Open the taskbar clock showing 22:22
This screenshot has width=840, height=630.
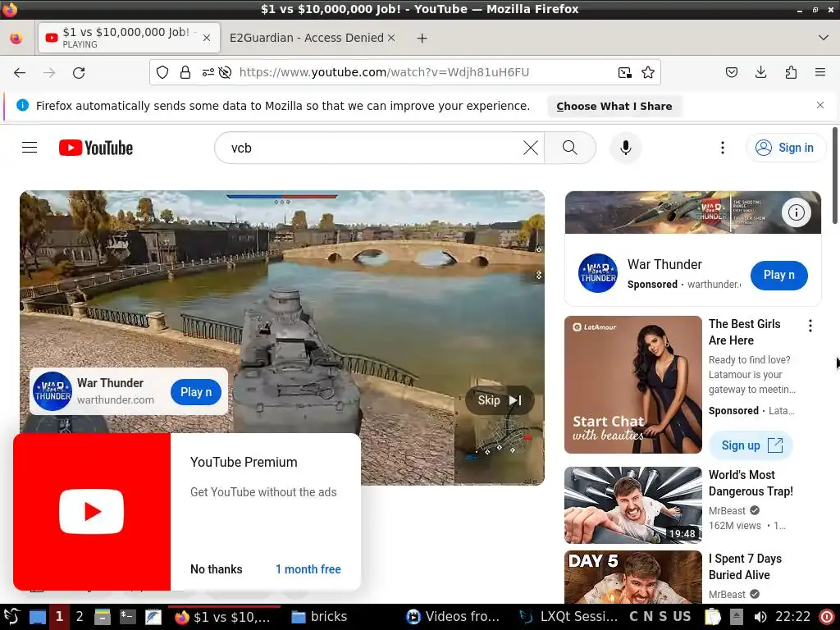pos(793,617)
